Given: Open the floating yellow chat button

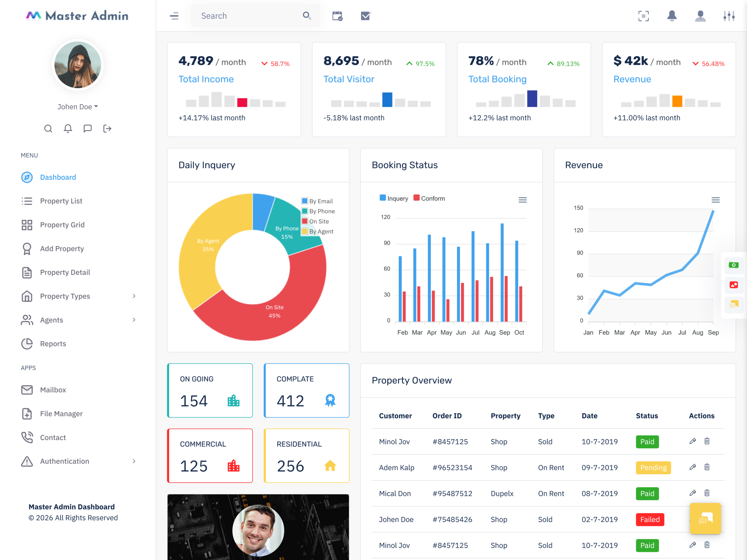Looking at the screenshot, I should tap(706, 519).
